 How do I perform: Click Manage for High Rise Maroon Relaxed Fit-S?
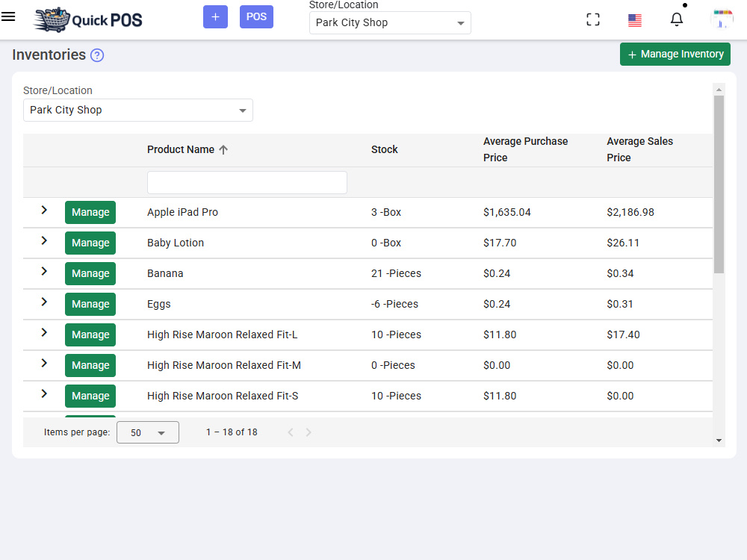coord(90,396)
